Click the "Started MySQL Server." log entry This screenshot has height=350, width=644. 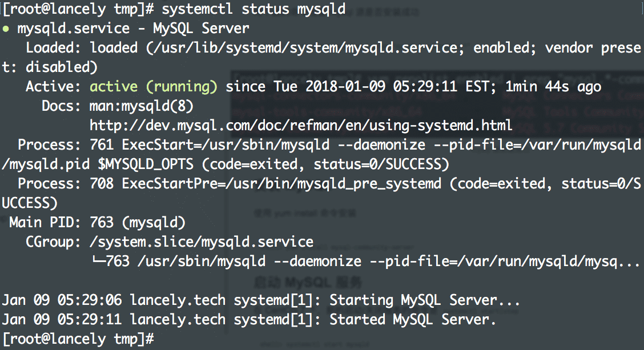point(412,319)
